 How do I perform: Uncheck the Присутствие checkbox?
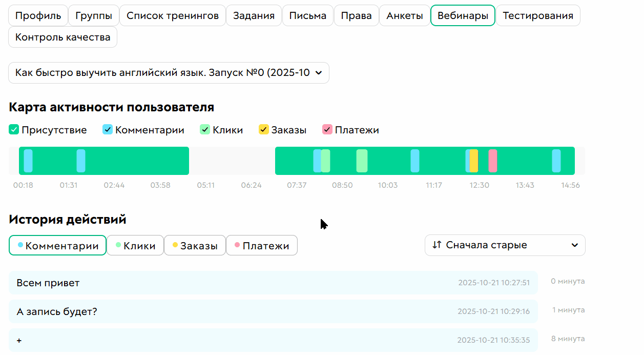pos(13,129)
